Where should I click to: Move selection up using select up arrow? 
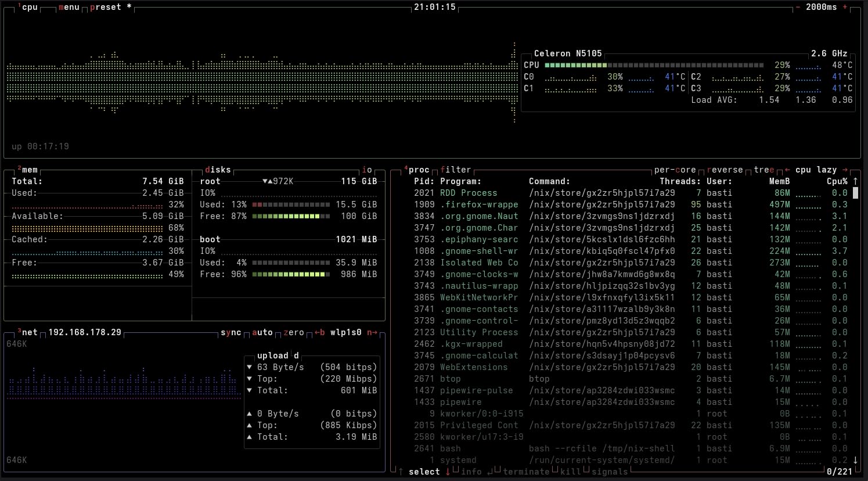pyautogui.click(x=401, y=472)
